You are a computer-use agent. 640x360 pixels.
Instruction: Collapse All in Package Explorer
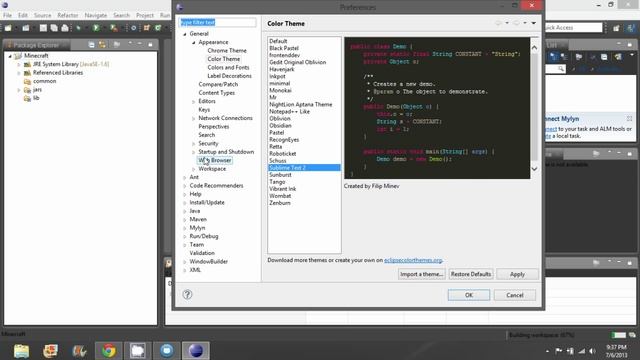[91, 44]
